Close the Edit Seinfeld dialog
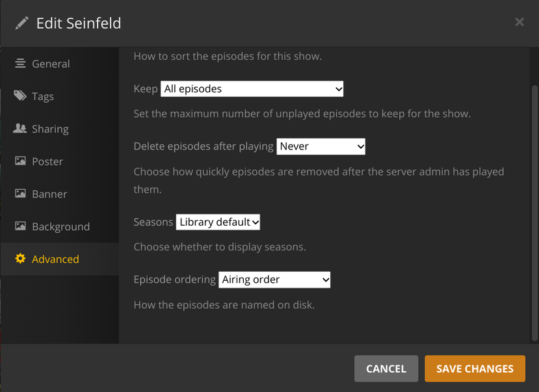The image size is (539, 392). pyautogui.click(x=519, y=22)
